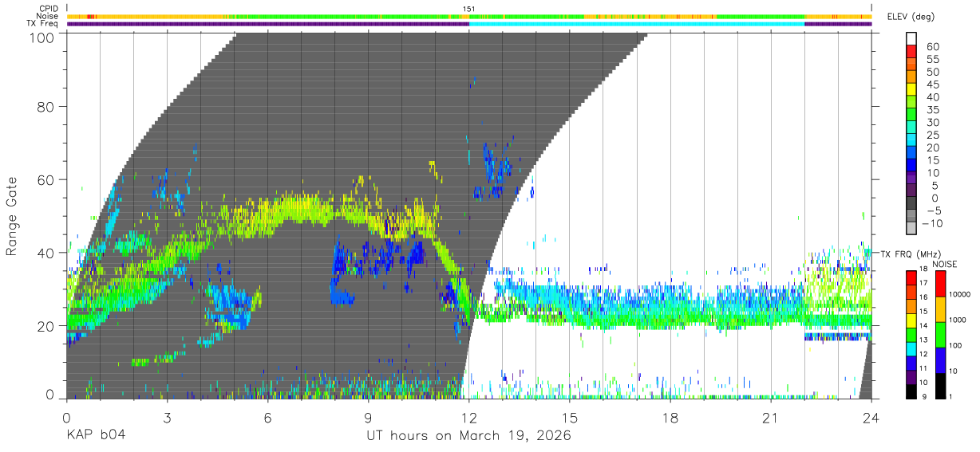Click the range gate tick label '80'
The image size is (980, 452).
pyautogui.click(x=47, y=106)
